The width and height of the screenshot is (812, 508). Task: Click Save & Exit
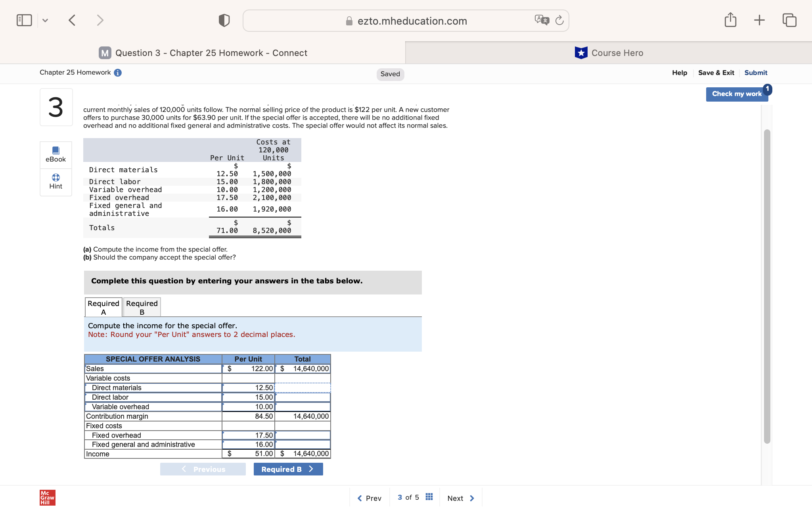[716, 72]
